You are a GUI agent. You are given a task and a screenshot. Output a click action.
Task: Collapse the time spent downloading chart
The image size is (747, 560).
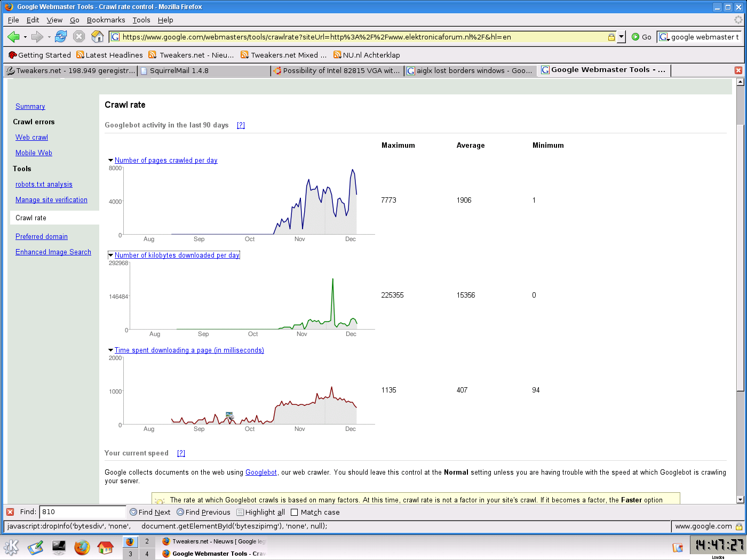pyautogui.click(x=110, y=350)
